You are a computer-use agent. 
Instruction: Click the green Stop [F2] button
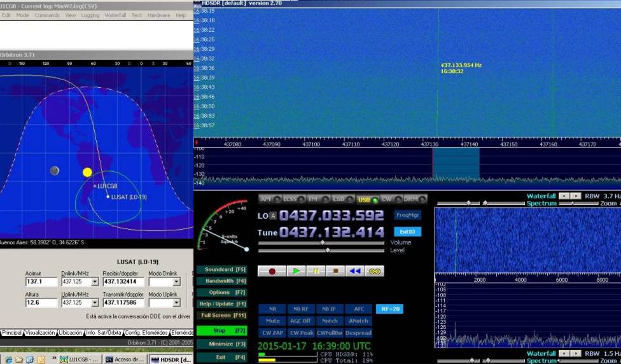[222, 330]
